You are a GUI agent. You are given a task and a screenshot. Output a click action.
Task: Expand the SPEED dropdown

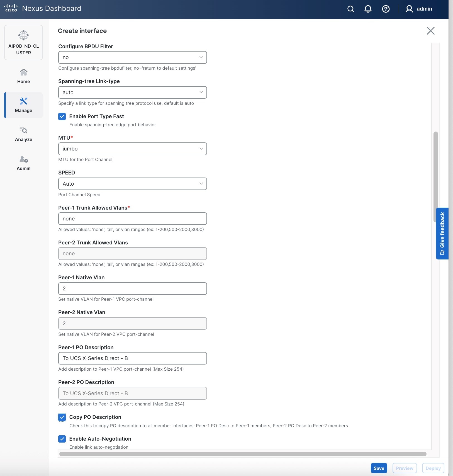point(132,184)
